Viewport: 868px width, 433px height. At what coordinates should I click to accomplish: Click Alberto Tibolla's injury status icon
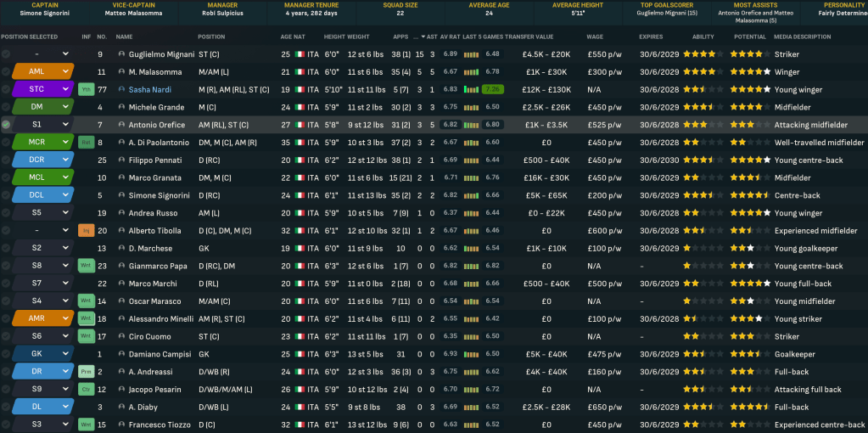[x=86, y=230]
